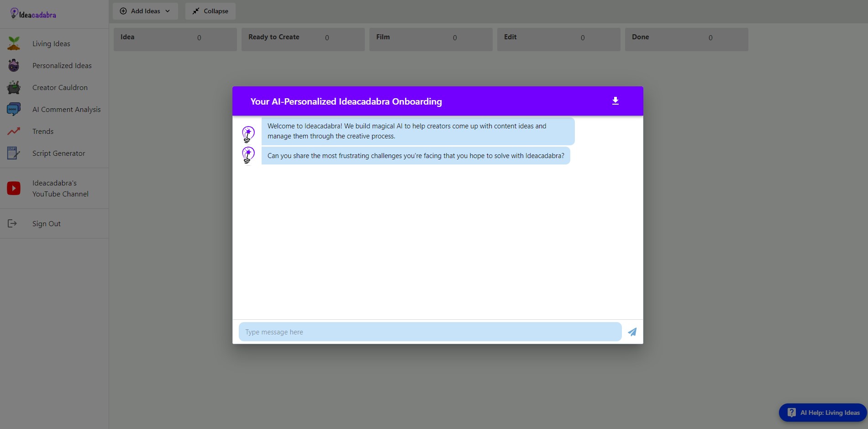Click the Personalized Ideas potion icon

click(x=14, y=65)
